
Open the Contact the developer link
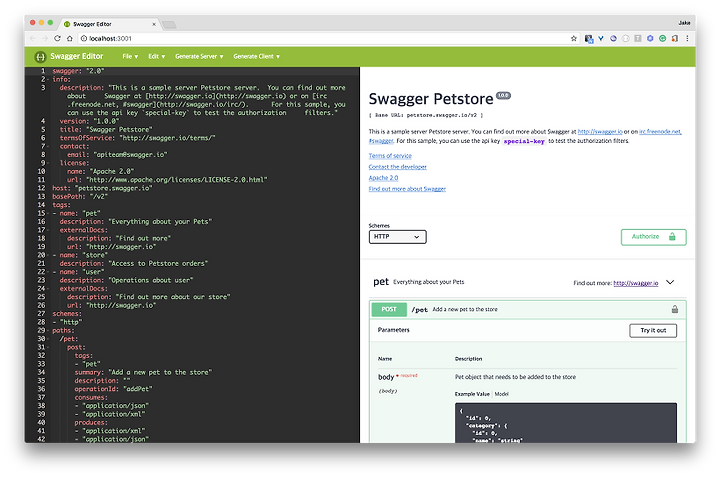click(x=397, y=167)
